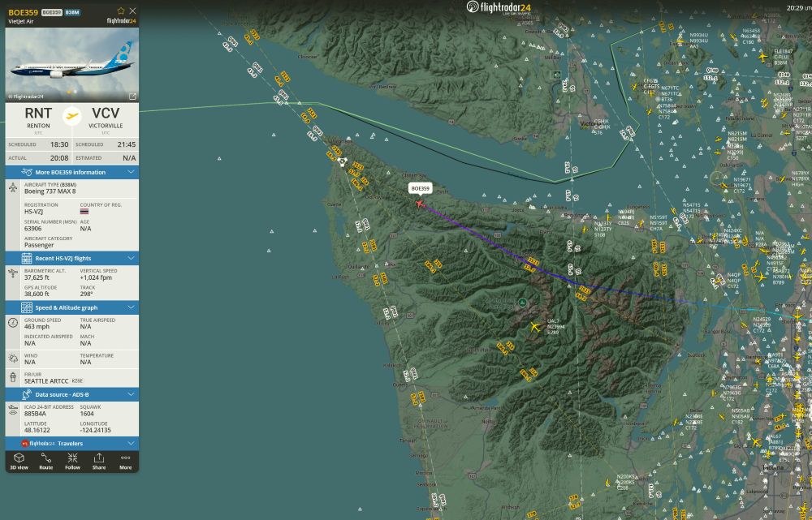Viewport: 812px width, 520px height.
Task: Follow the aircraft on the map
Action: tap(72, 461)
